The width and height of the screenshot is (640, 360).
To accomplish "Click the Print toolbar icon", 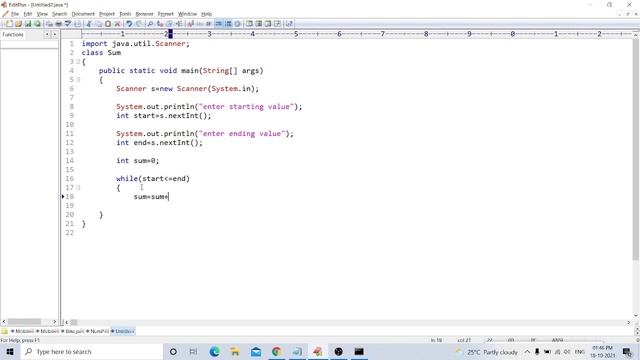I will [x=58, y=24].
